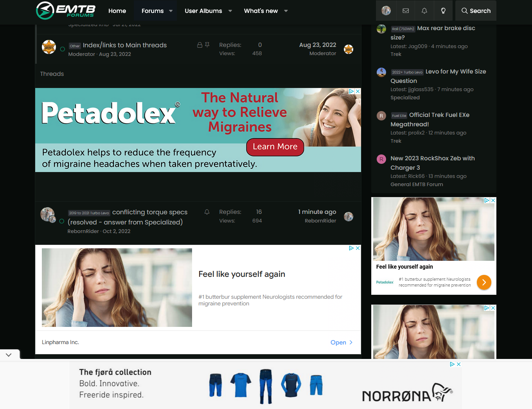
Task: Click the last poster avatar on torque specs row
Action: pos(349,216)
